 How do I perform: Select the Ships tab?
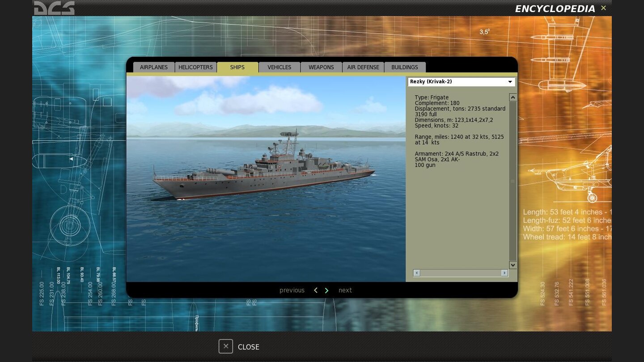[237, 67]
